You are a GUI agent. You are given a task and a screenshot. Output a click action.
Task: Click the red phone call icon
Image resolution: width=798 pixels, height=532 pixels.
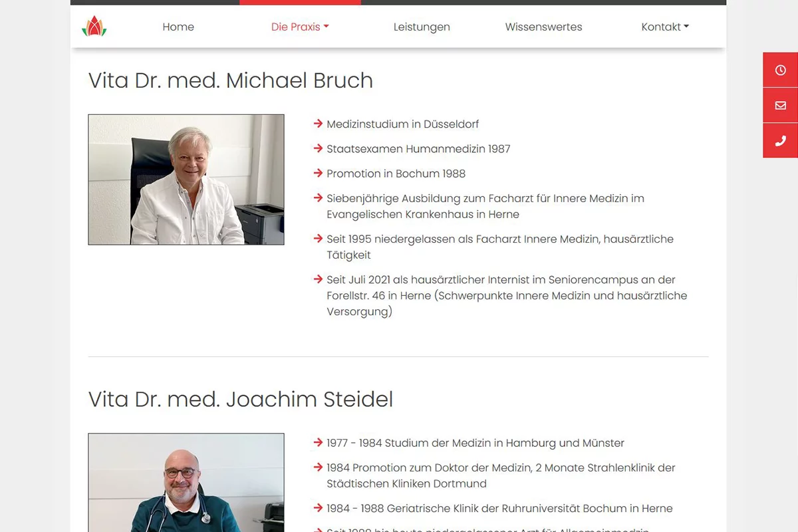(781, 140)
